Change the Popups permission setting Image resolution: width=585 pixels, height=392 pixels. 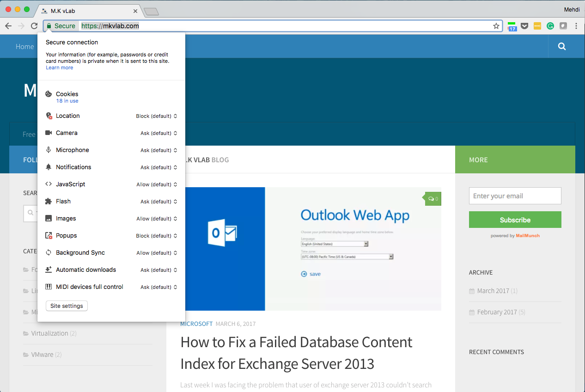(157, 236)
